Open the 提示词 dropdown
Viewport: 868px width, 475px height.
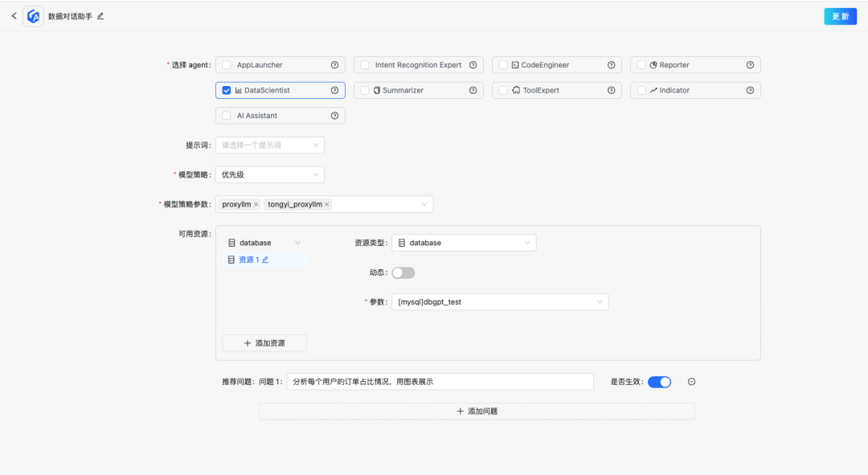tap(269, 145)
